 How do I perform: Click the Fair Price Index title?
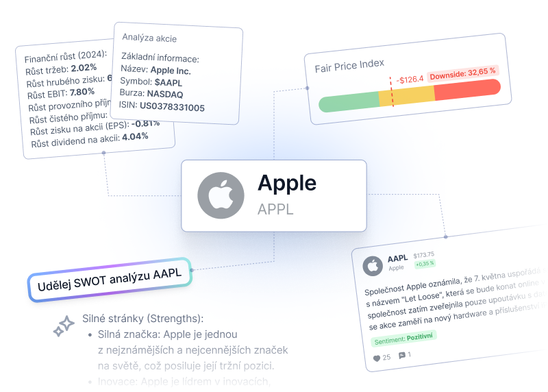(x=349, y=66)
